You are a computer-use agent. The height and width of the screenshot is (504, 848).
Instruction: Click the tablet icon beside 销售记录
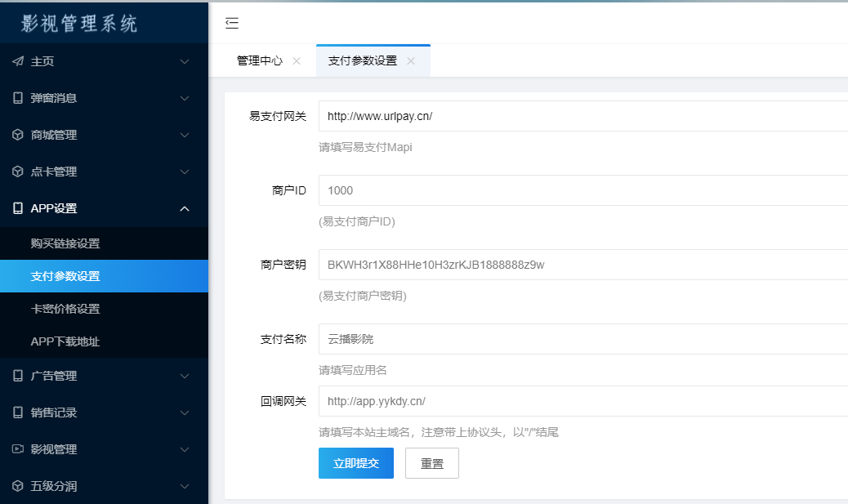(x=18, y=413)
